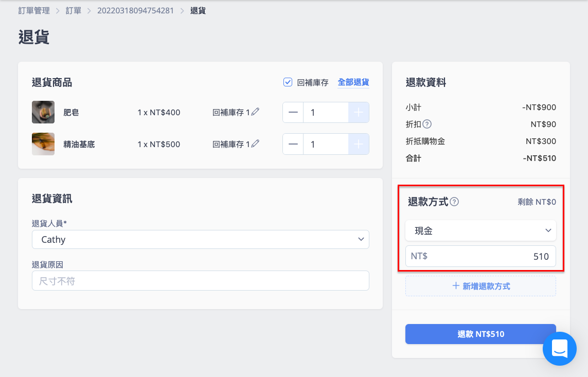Toggle the 回補庫存 checkbox
The image size is (588, 377).
(x=288, y=82)
